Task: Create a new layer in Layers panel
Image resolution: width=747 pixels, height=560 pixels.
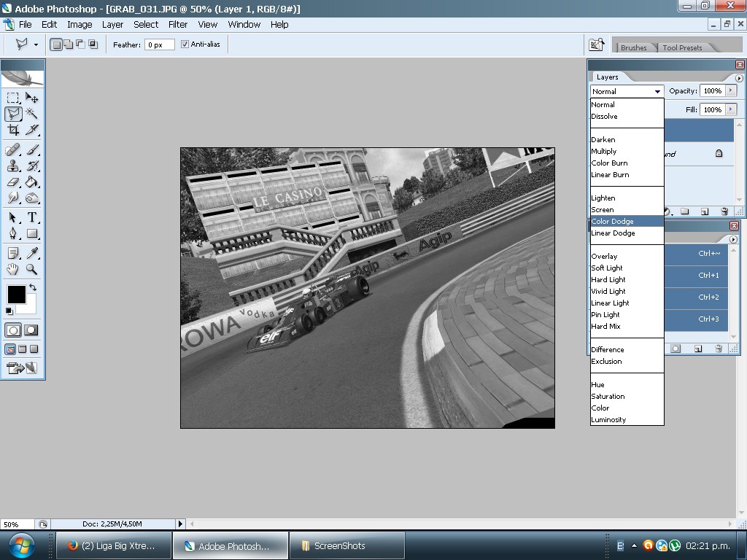Action: pyautogui.click(x=705, y=211)
